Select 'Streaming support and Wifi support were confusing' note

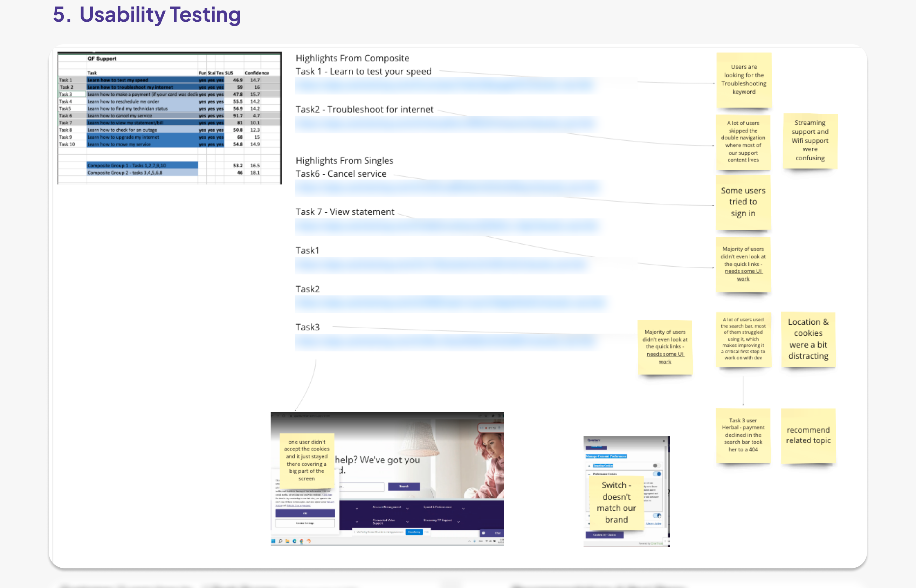(810, 141)
